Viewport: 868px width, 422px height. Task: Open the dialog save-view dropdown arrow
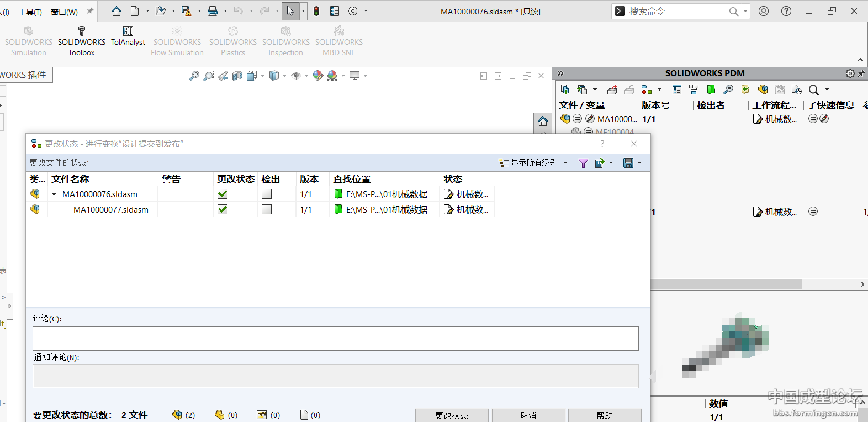pyautogui.click(x=639, y=163)
